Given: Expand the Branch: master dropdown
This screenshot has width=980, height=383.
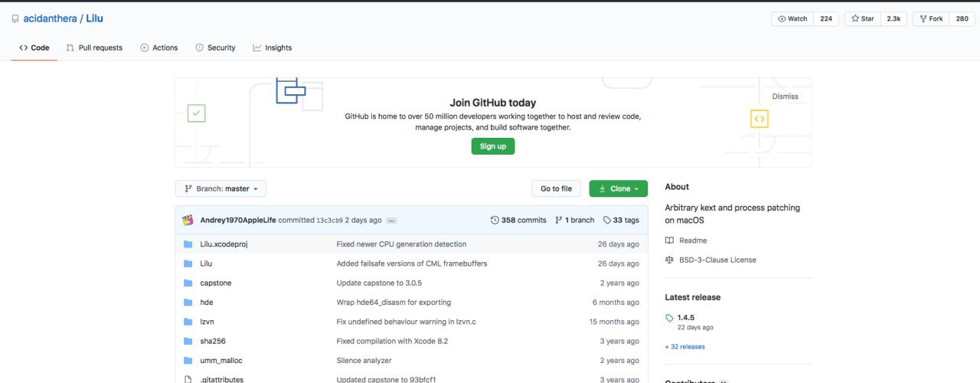Looking at the screenshot, I should click(220, 188).
